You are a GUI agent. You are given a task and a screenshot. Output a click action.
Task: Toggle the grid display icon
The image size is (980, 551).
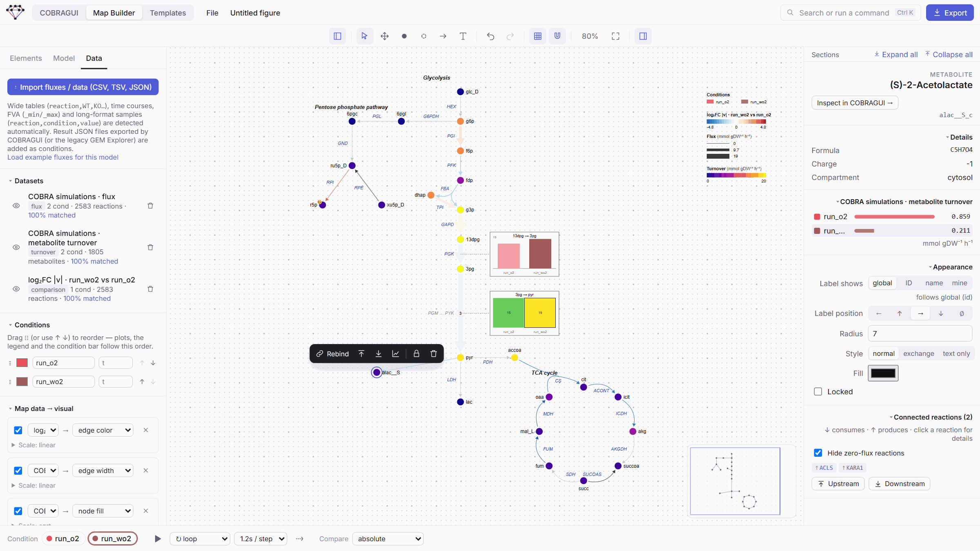point(538,36)
